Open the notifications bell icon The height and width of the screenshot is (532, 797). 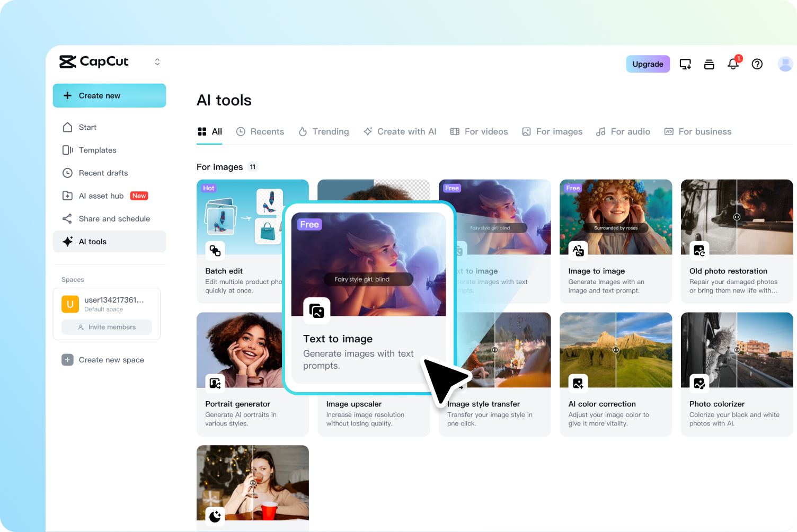733,64
